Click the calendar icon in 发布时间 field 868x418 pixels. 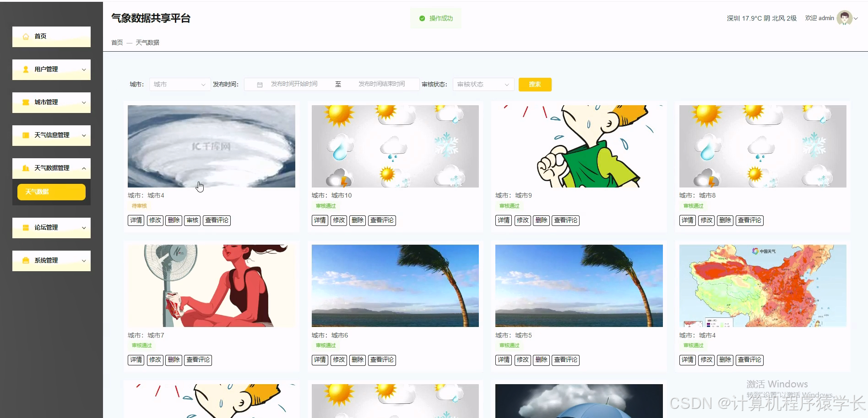(260, 84)
